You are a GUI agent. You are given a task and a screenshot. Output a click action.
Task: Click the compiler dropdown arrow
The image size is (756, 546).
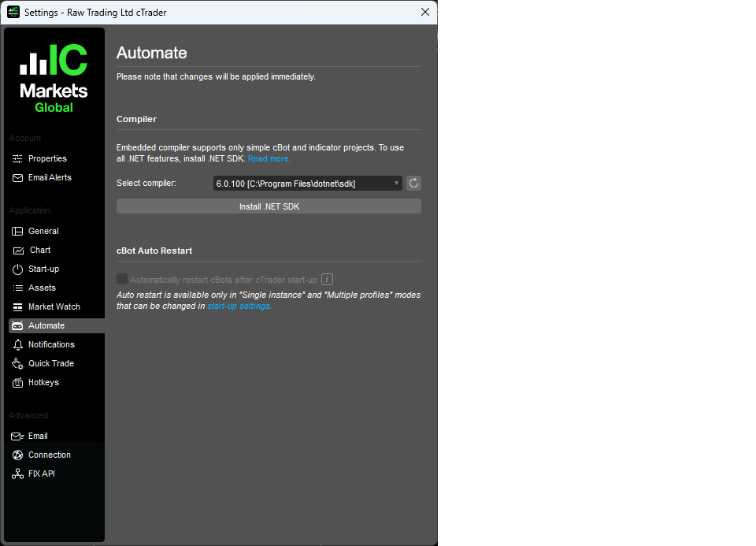click(x=396, y=184)
